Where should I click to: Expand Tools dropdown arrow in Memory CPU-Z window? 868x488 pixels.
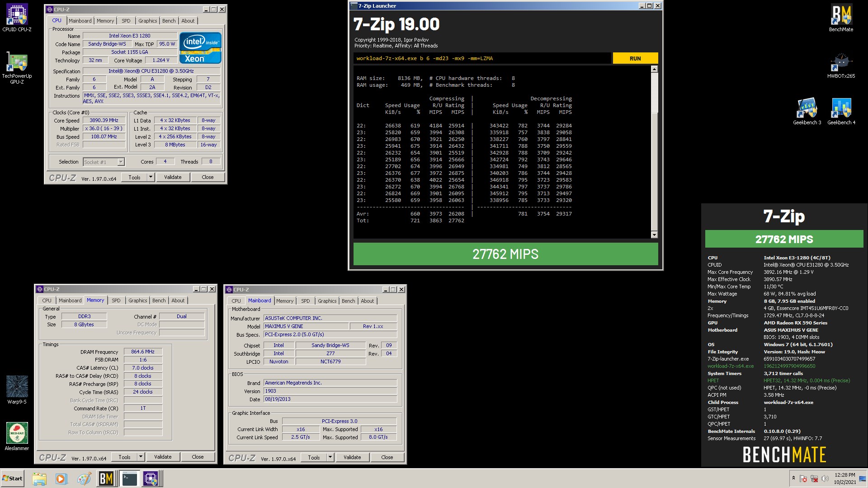click(x=141, y=457)
